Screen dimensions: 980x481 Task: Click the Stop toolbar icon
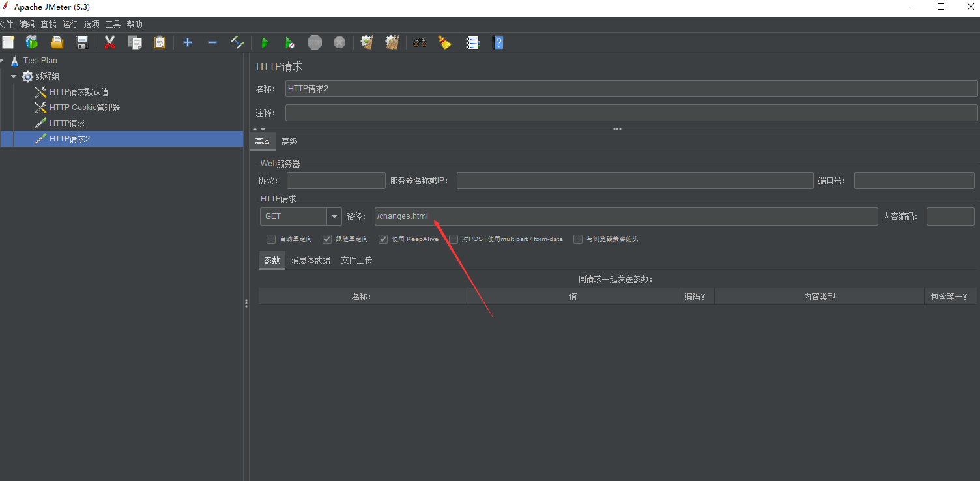coord(315,42)
